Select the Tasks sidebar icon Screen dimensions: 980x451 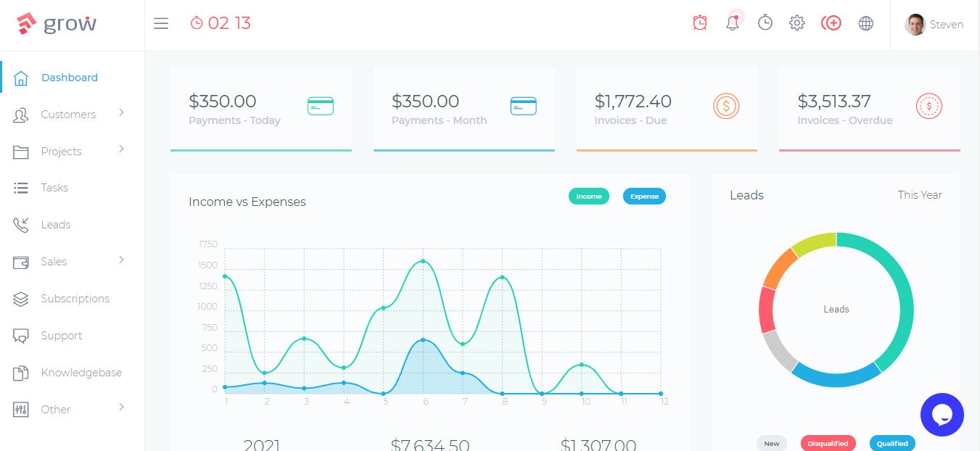tap(21, 187)
